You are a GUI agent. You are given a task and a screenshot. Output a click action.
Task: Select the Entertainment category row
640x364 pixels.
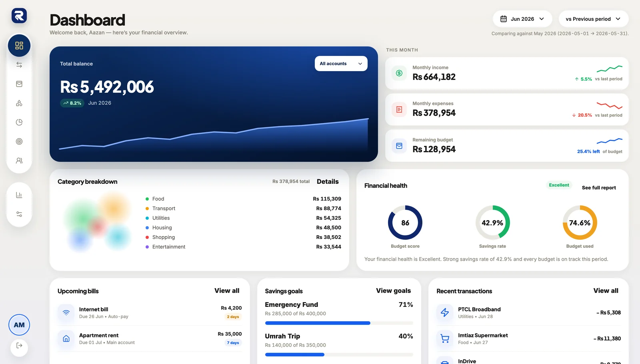coord(243,247)
